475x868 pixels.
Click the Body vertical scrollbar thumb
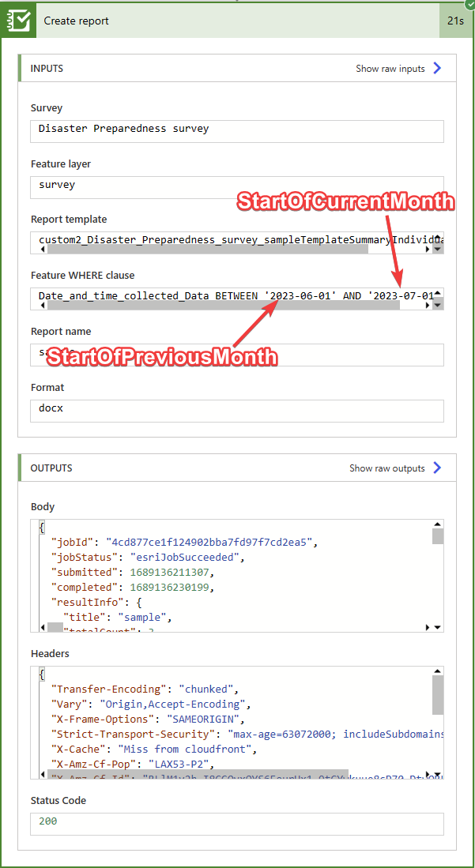(x=438, y=536)
